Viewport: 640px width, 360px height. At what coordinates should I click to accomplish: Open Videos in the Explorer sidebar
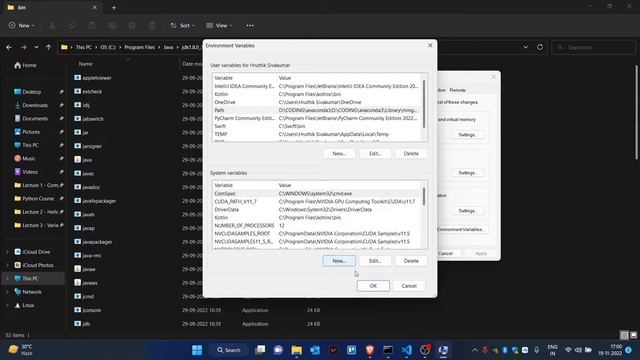[31, 172]
